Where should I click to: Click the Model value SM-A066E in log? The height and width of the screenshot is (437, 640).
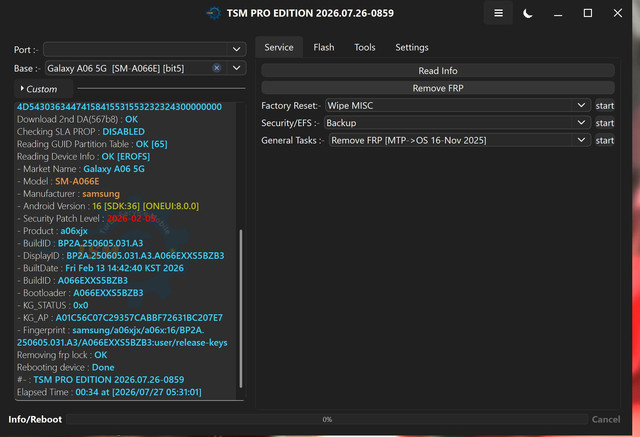pos(77,181)
